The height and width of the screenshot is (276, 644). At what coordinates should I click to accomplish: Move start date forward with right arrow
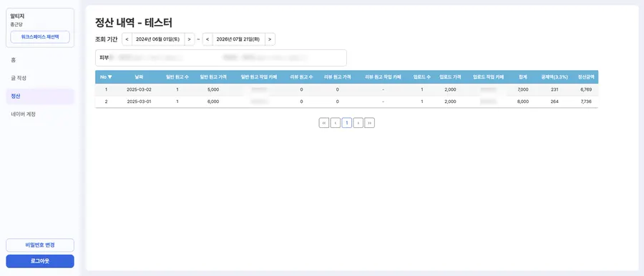tap(190, 39)
